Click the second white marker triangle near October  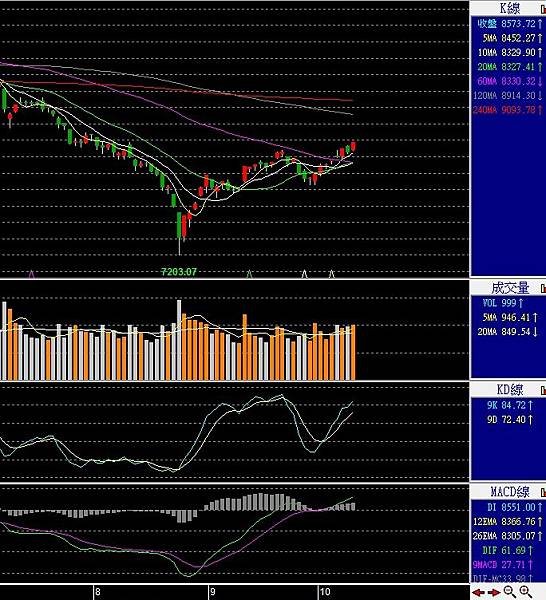coord(332,274)
